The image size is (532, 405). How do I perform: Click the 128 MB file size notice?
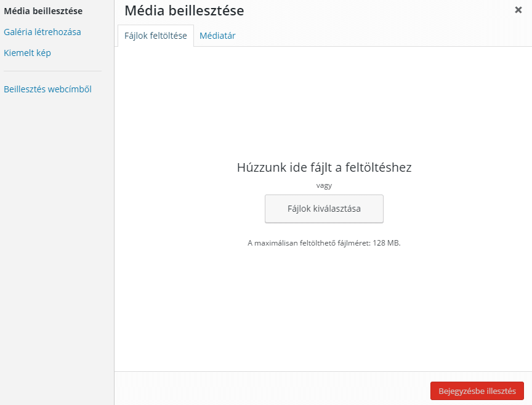pos(324,243)
